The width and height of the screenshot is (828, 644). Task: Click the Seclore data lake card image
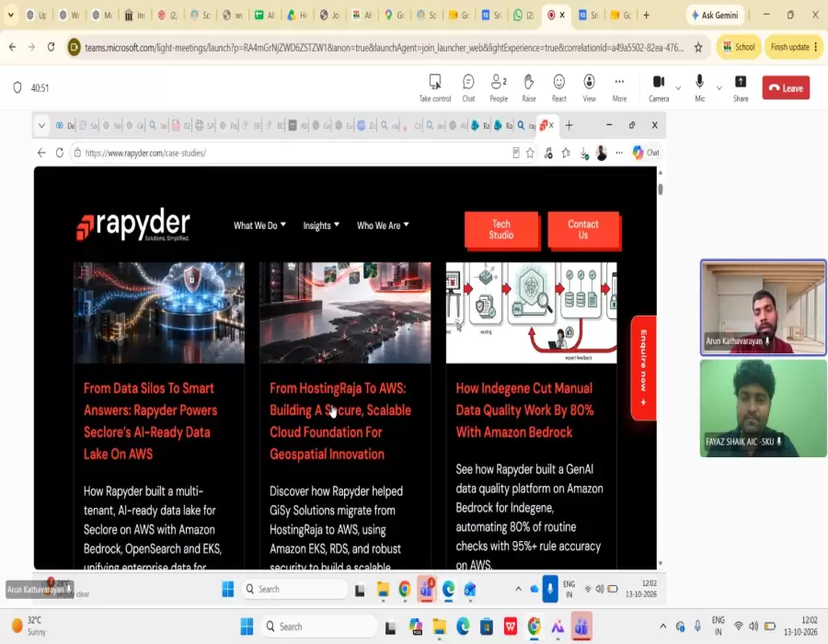click(x=159, y=313)
